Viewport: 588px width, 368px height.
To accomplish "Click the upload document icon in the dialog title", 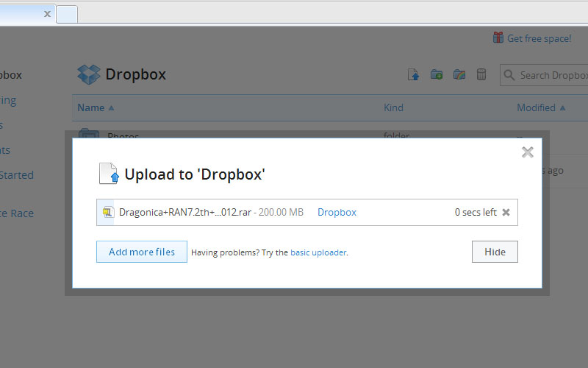I will [x=109, y=174].
